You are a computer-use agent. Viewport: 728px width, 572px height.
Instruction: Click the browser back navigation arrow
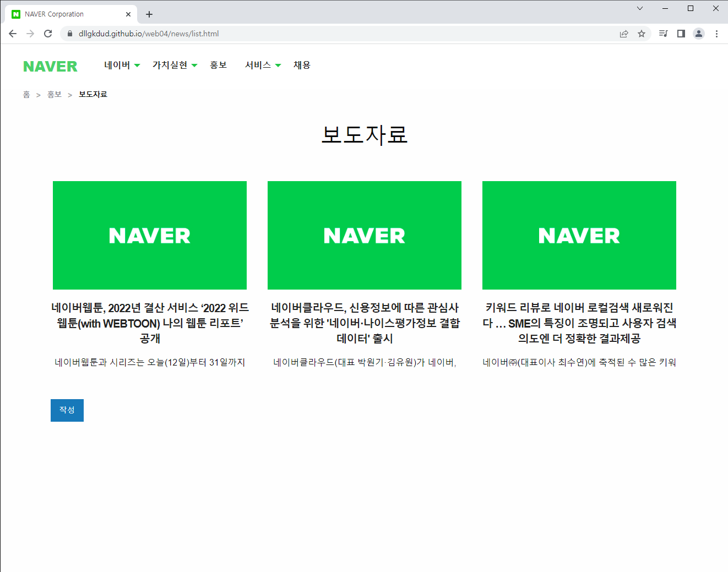click(x=13, y=33)
